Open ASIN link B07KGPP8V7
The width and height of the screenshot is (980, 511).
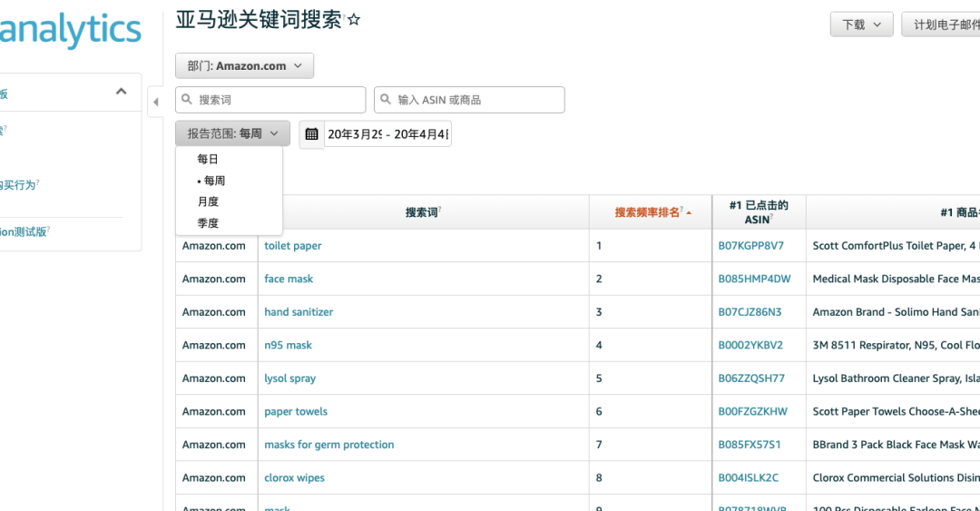coord(750,246)
